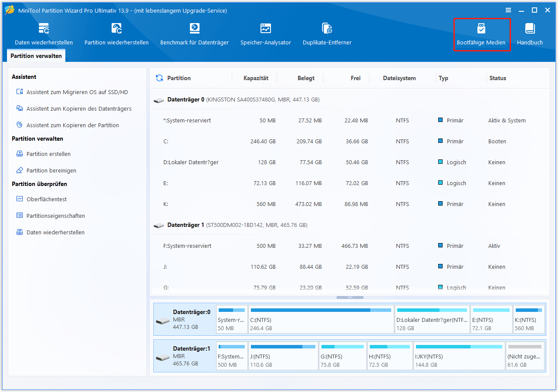Select the J: partition row
The image size is (558, 392).
click(x=350, y=267)
